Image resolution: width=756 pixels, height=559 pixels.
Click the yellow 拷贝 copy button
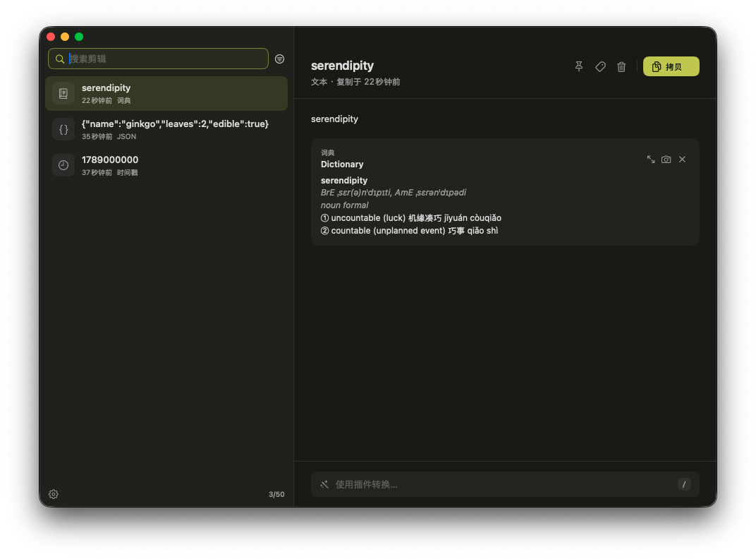click(671, 66)
